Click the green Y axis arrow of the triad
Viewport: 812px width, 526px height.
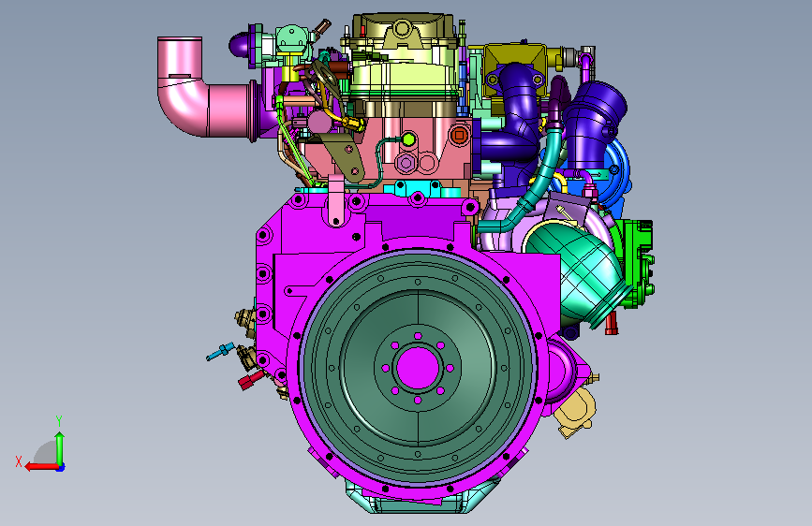click(60, 449)
